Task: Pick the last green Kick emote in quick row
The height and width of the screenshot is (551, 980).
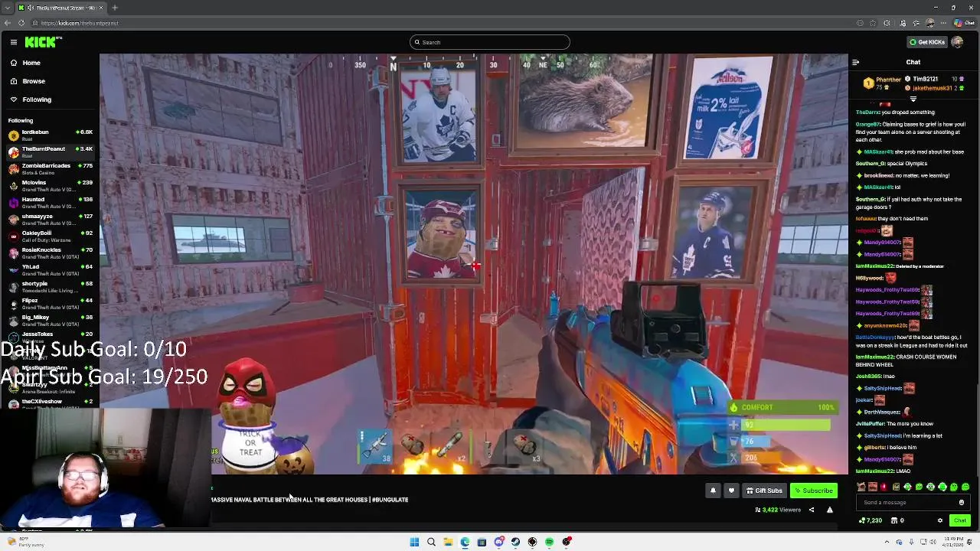Action: click(965, 487)
